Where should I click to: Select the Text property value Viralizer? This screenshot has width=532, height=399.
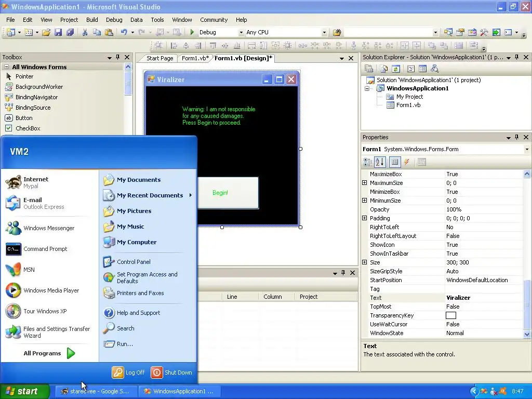click(x=484, y=298)
